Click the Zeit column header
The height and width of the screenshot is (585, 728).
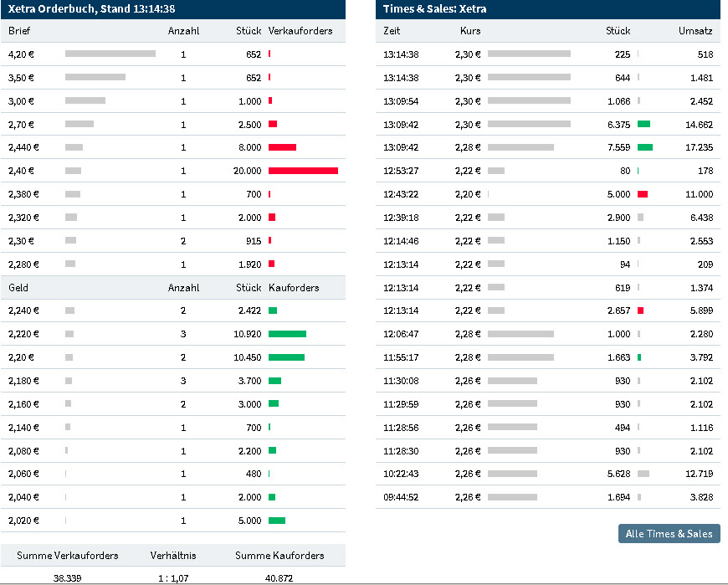pos(392,31)
